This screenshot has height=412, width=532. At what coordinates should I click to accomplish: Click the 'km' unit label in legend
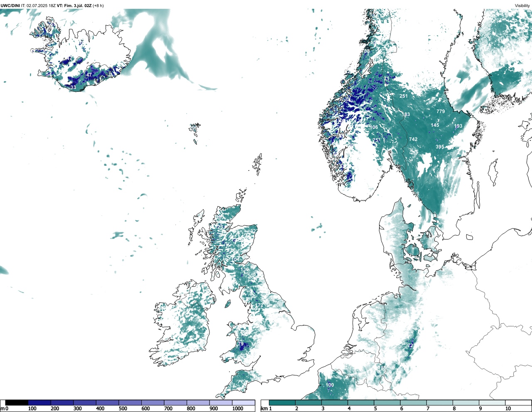coord(264,409)
